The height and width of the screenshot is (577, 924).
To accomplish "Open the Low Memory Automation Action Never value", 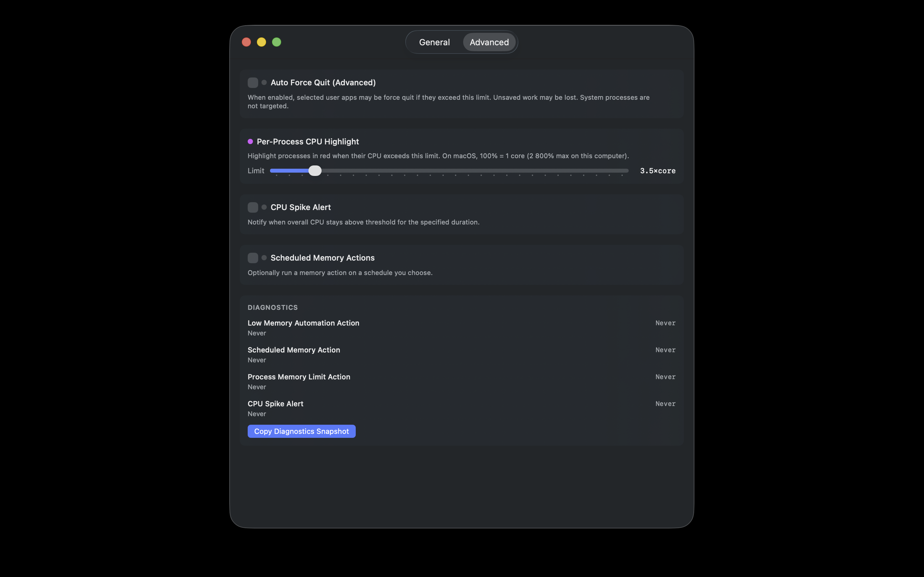I will [665, 323].
